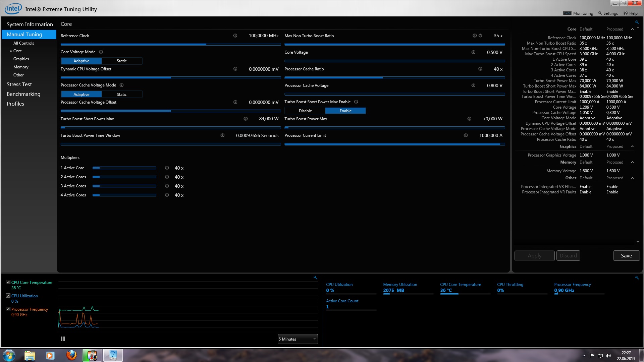644x362 pixels.
Task: Disable Turbo Boost Short Power Max
Action: pyautogui.click(x=305, y=111)
